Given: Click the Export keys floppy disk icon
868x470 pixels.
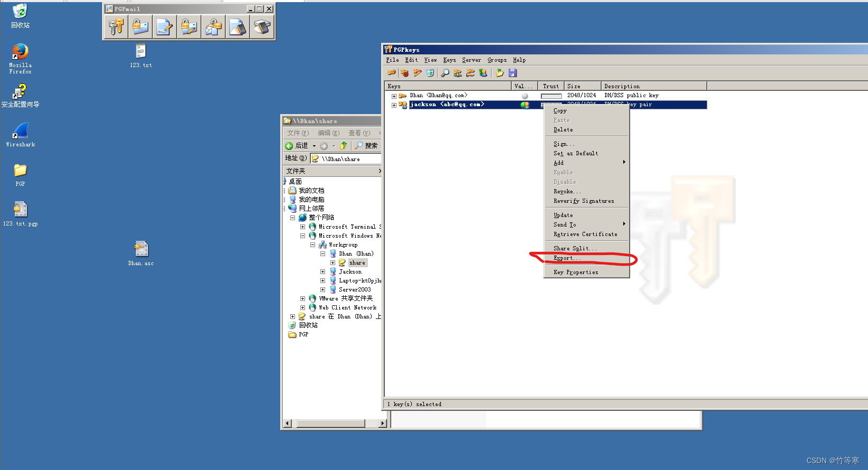Looking at the screenshot, I should [513, 73].
